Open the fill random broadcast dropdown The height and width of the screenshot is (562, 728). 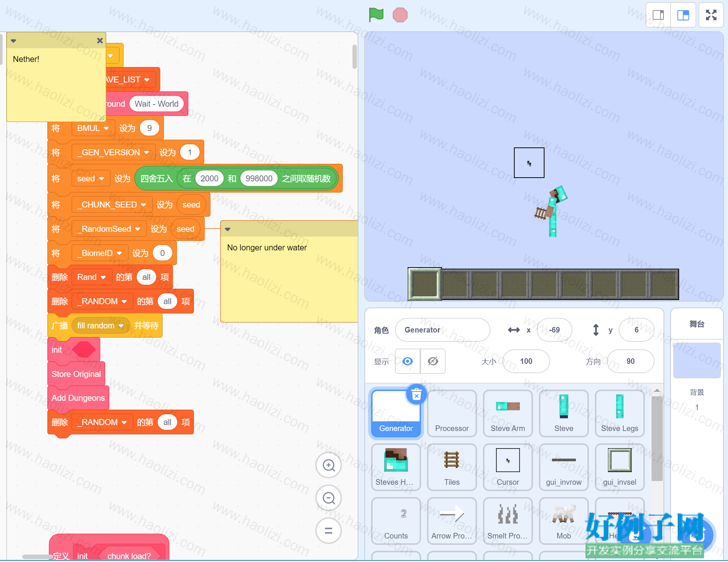101,326
